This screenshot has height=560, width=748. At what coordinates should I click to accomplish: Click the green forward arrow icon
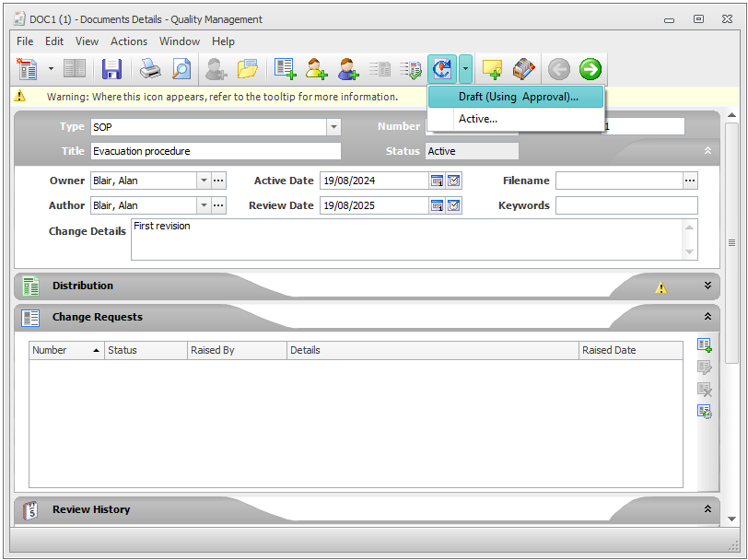590,69
